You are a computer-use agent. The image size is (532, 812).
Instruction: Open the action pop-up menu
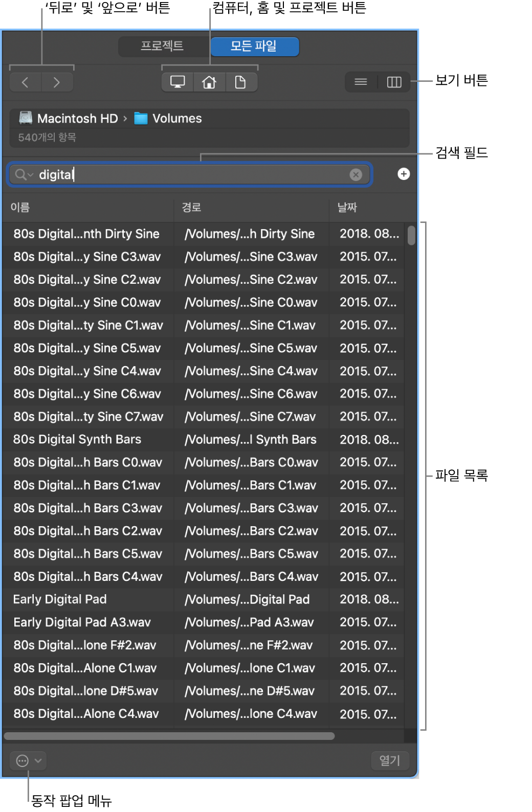pyautogui.click(x=28, y=761)
